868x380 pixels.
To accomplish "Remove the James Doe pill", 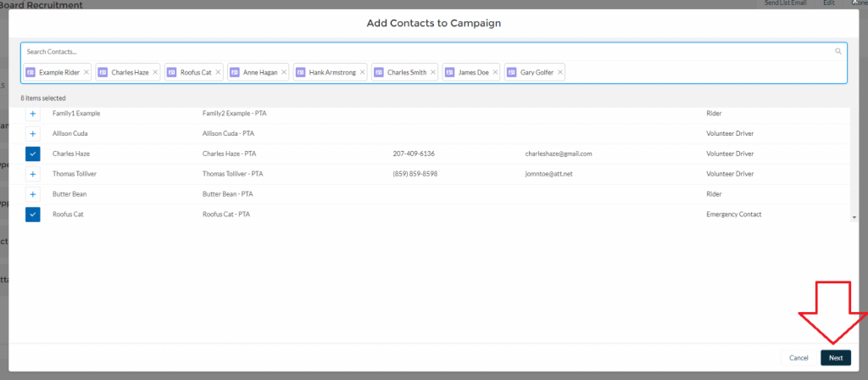I will 496,73.
